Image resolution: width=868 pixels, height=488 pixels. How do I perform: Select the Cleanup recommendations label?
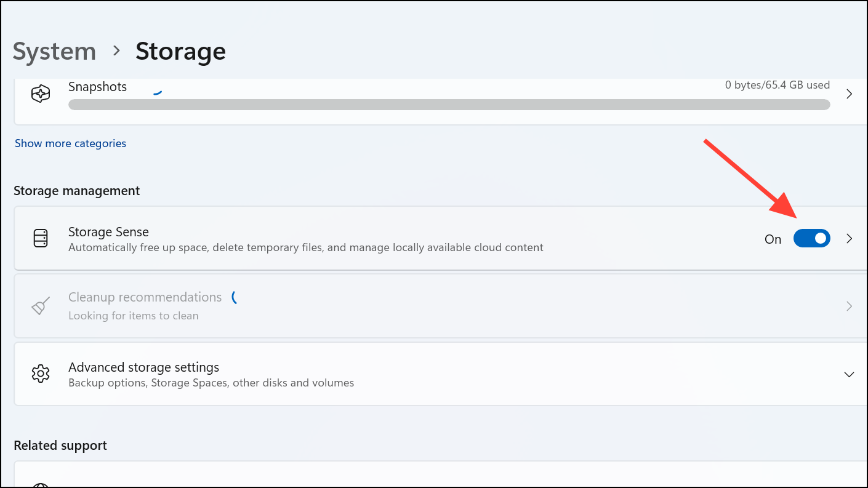[x=145, y=297]
